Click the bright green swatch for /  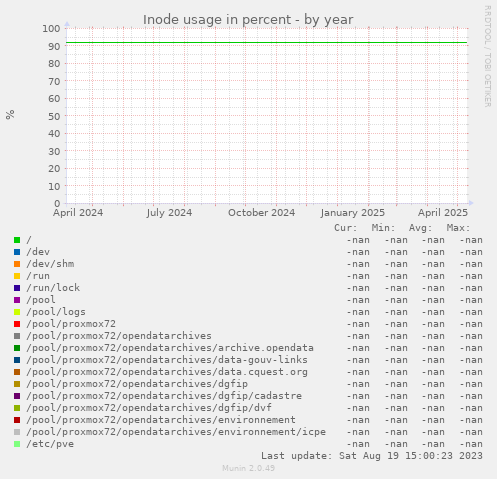pos(17,240)
